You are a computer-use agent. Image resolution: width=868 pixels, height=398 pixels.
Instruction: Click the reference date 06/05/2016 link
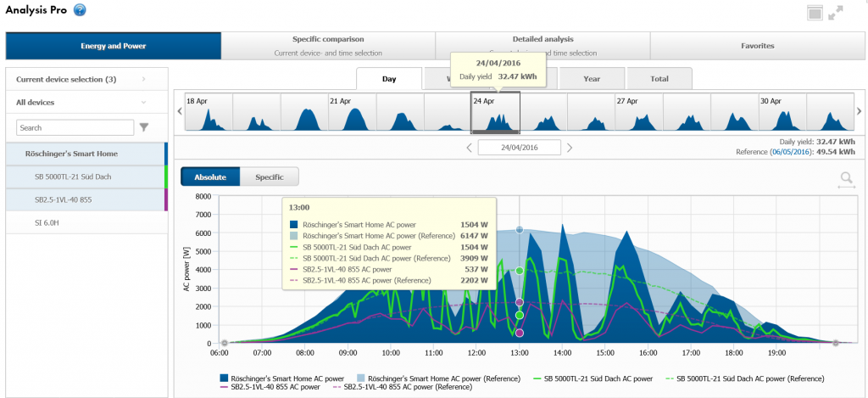[789, 151]
